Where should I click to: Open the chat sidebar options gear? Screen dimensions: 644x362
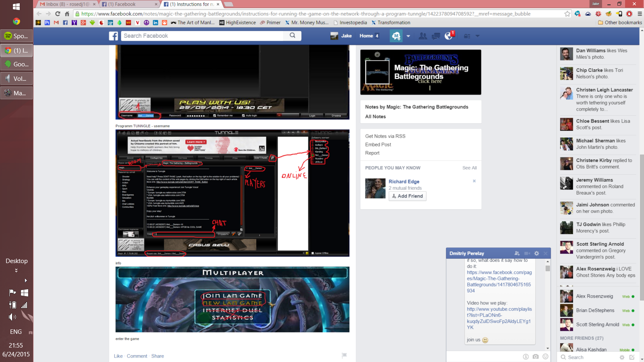622,357
